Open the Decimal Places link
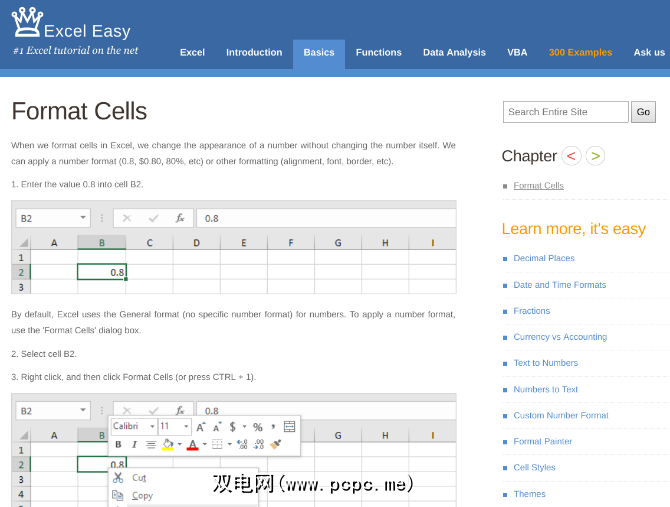Viewport: 670px width, 507px height. [544, 258]
